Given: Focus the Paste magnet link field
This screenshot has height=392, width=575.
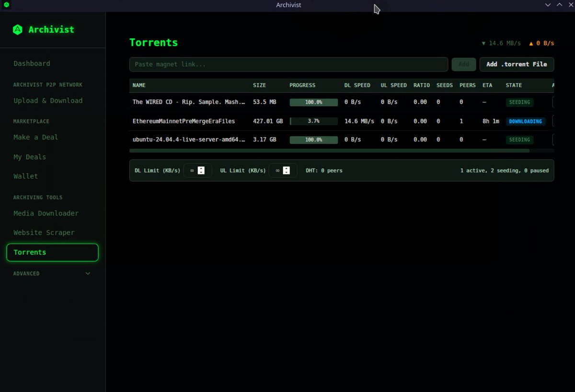Looking at the screenshot, I should 288,64.
